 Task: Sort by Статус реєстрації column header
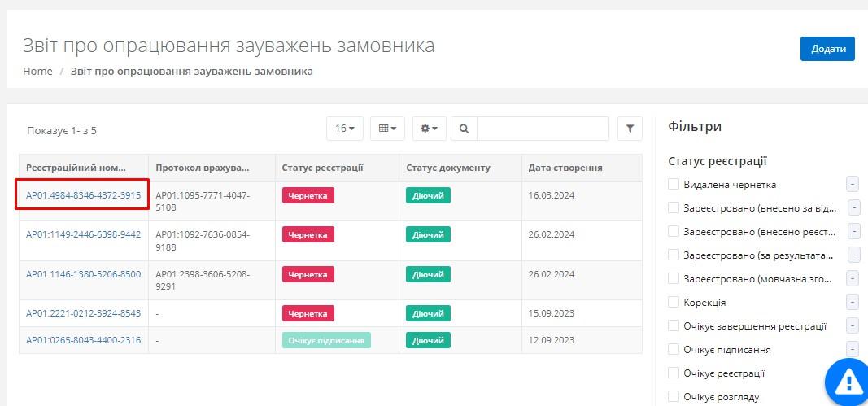[322, 168]
